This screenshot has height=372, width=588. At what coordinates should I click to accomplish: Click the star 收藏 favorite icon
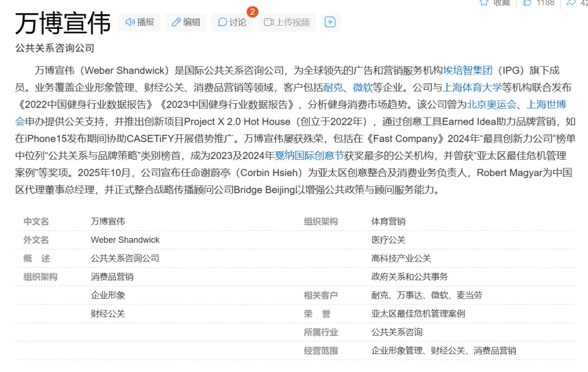pyautogui.click(x=484, y=3)
